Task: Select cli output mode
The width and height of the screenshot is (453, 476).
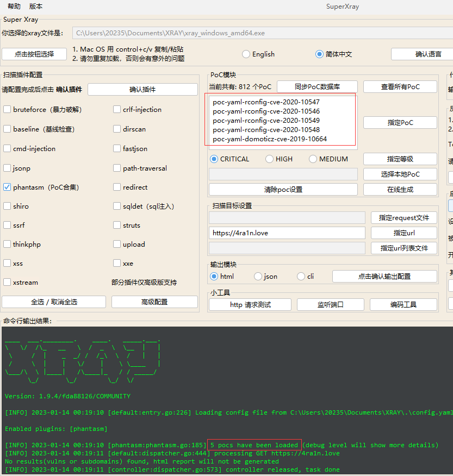Action: tap(300, 276)
